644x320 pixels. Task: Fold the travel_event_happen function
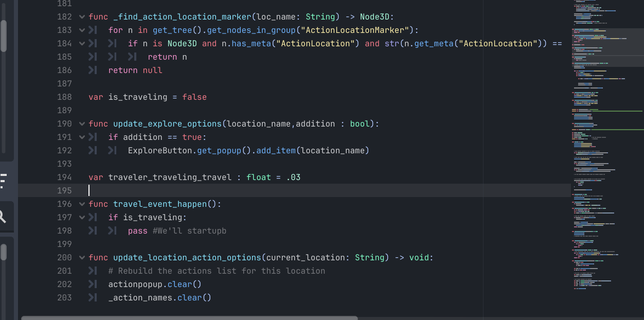click(82, 204)
